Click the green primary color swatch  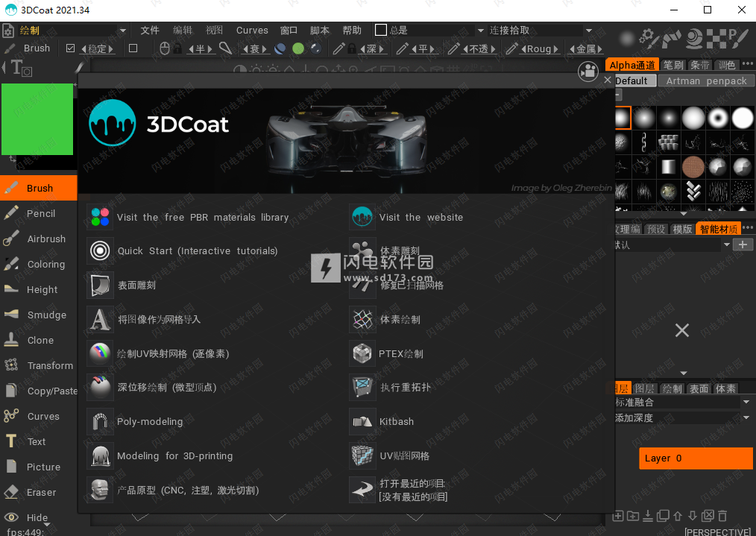37,119
